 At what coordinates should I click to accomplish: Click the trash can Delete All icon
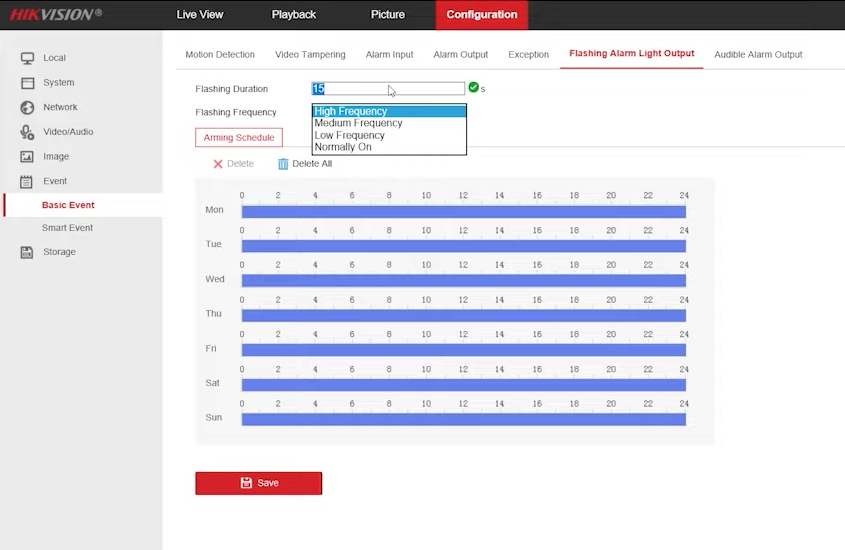[283, 164]
